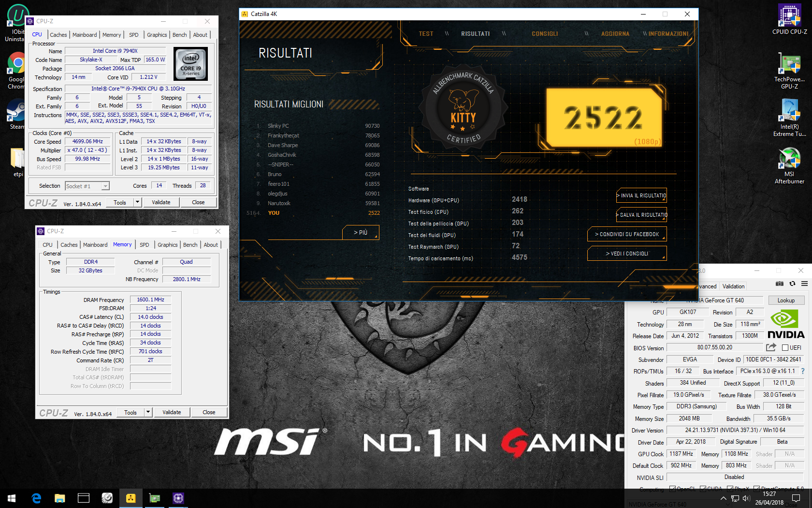812x508 pixels.
Task: Select the TEST tab in Catzilla
Action: pos(426,34)
